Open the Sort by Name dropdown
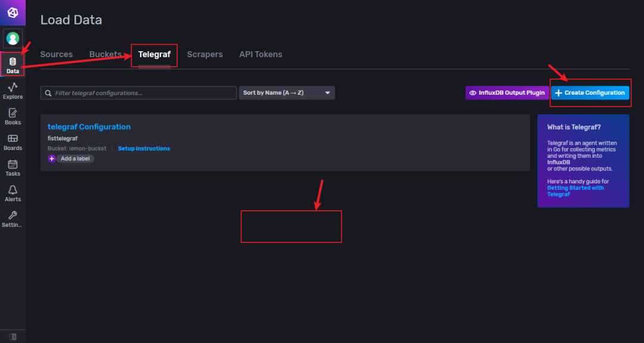The height and width of the screenshot is (343, 644). coord(287,92)
